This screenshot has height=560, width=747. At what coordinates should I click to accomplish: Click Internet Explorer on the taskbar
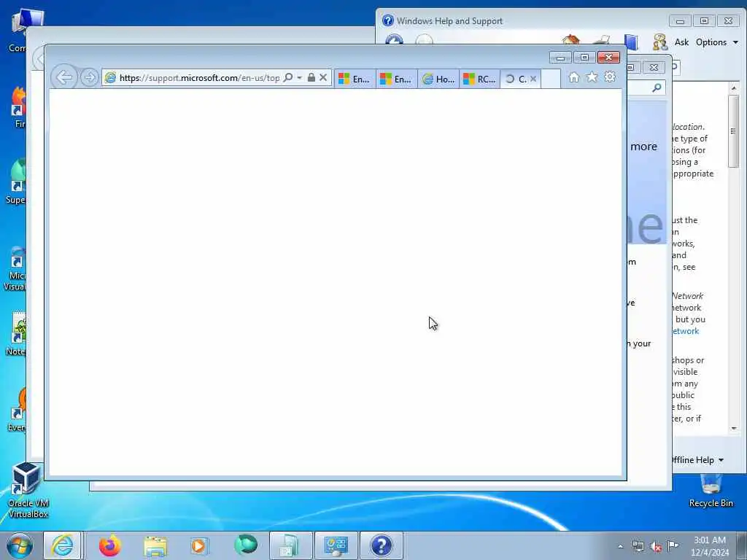(63, 545)
